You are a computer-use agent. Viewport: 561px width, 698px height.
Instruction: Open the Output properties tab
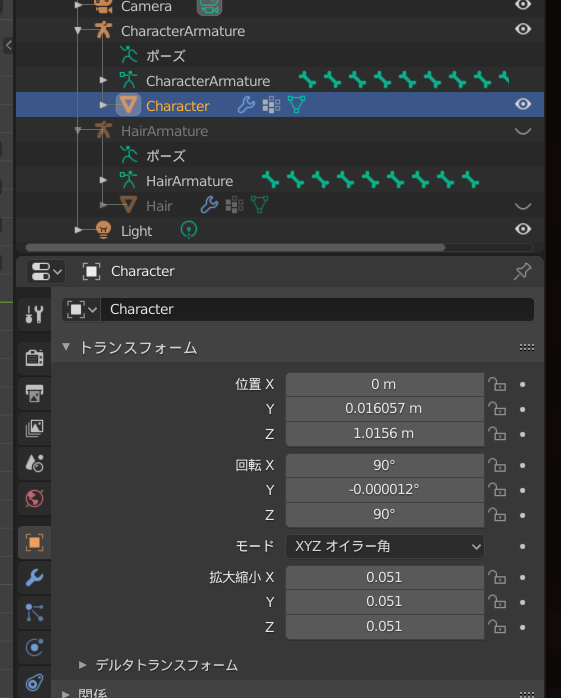(x=34, y=393)
